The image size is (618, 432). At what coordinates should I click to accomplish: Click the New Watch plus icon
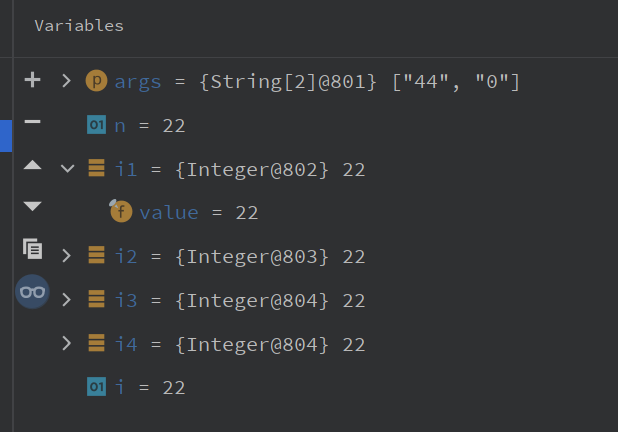[32, 81]
